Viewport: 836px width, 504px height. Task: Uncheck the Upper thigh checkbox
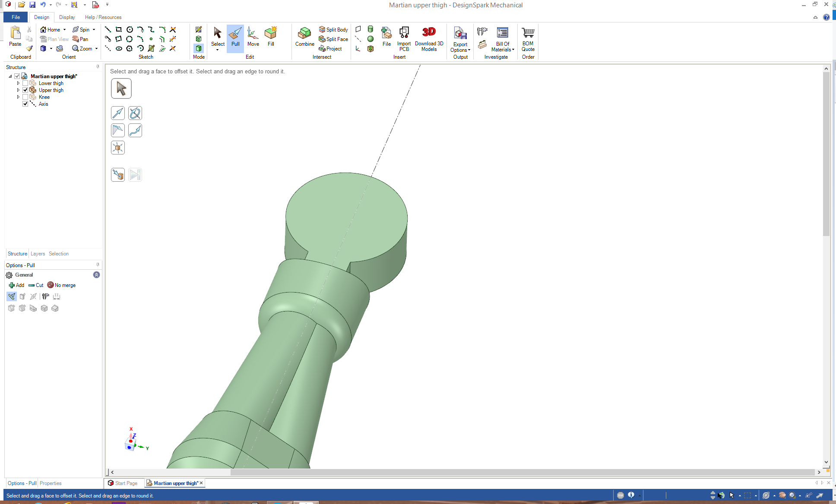pyautogui.click(x=25, y=90)
